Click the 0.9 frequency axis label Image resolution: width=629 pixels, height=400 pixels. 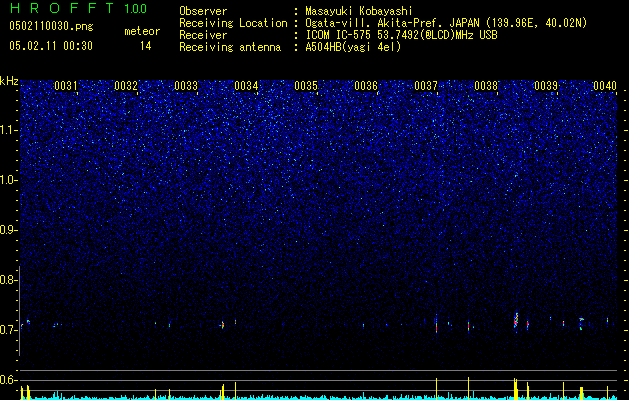pyautogui.click(x=9, y=230)
